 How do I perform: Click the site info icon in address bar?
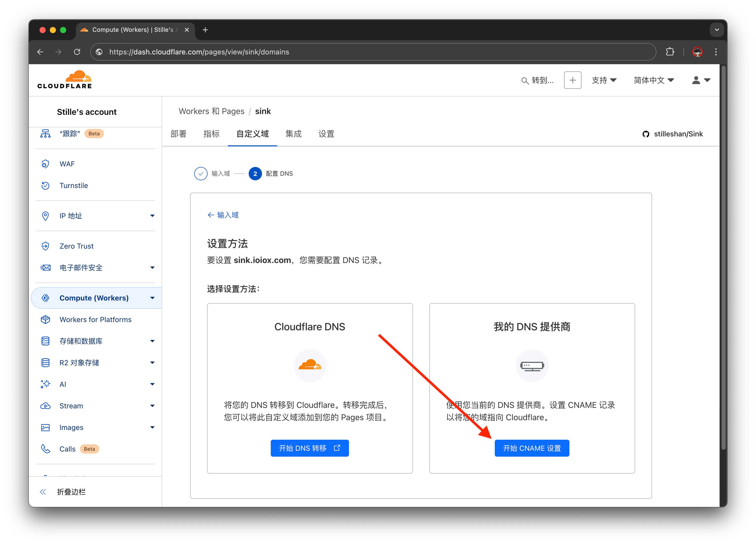[99, 52]
